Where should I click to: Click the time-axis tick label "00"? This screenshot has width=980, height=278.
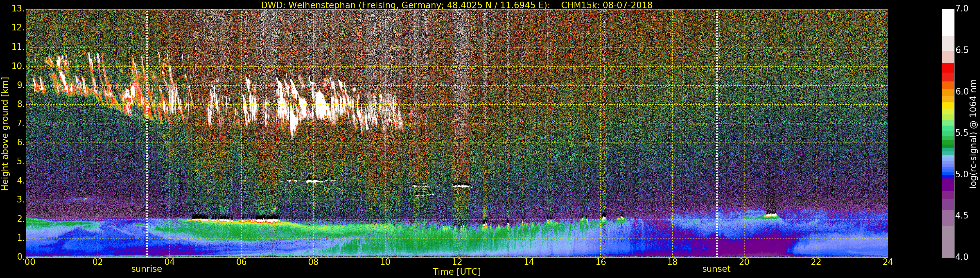(30, 262)
